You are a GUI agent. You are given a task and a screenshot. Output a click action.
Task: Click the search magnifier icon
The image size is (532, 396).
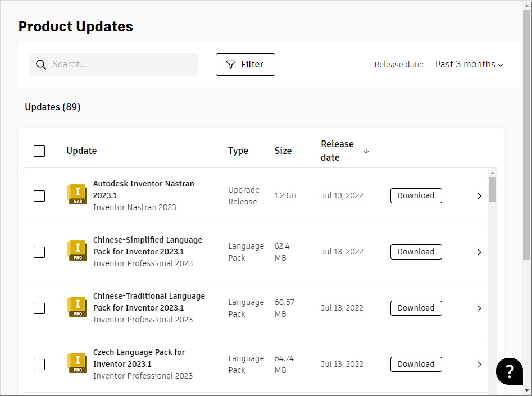click(40, 65)
